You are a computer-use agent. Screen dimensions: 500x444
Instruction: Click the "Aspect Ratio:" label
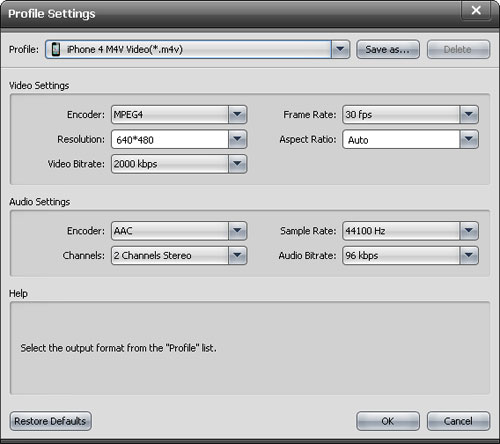click(x=308, y=139)
